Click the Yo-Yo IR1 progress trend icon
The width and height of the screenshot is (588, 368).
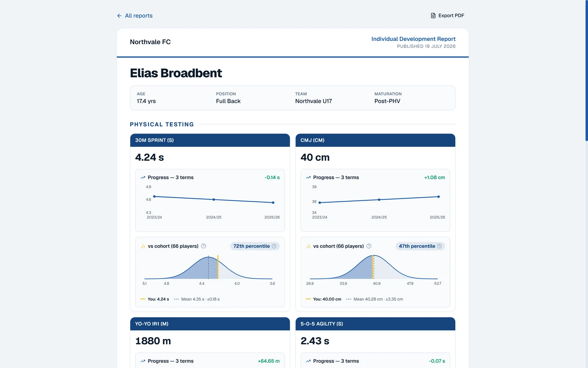(143, 361)
